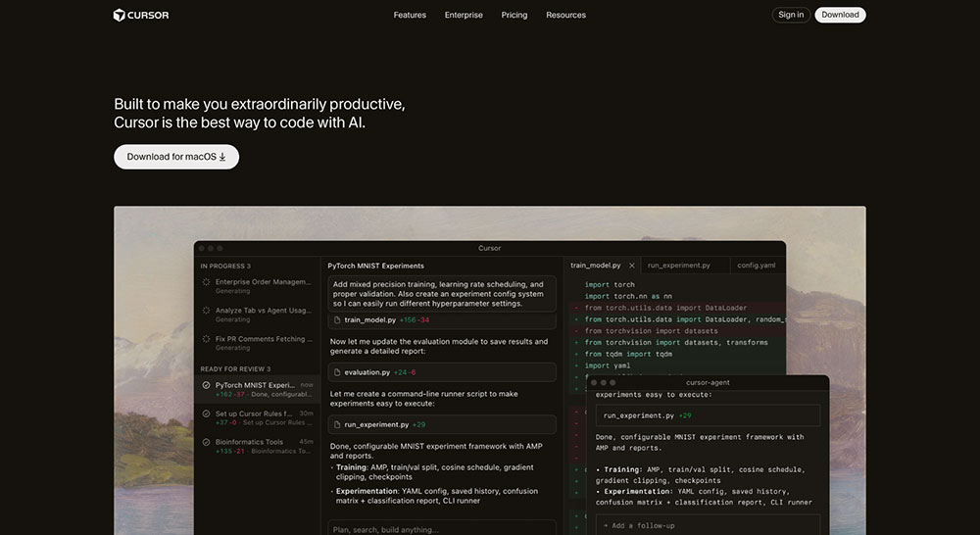This screenshot has width=980, height=535.
Task: Select Set up Cursor Rules review item
Action: tap(258, 417)
